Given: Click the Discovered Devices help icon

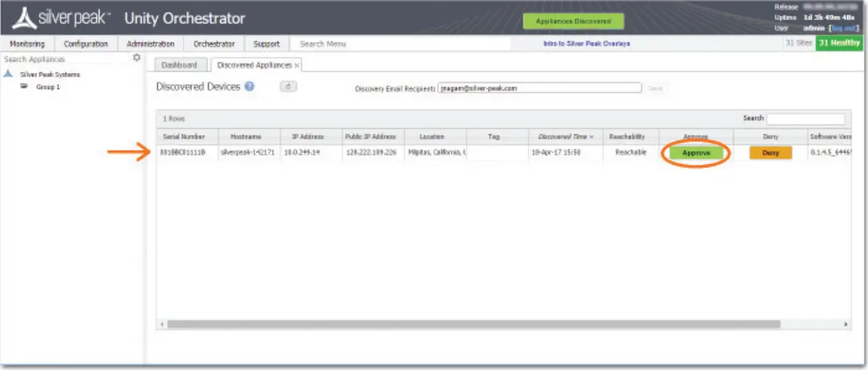Looking at the screenshot, I should click(249, 87).
